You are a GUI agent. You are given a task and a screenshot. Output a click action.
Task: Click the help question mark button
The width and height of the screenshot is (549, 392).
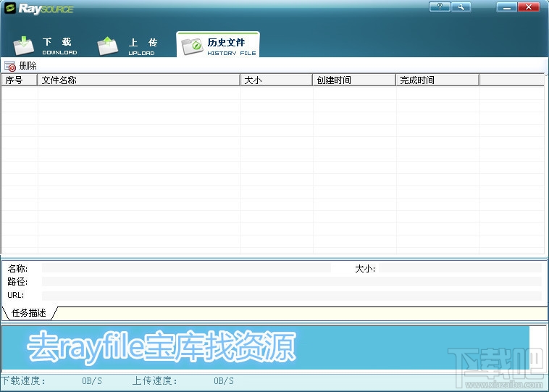coord(440,7)
